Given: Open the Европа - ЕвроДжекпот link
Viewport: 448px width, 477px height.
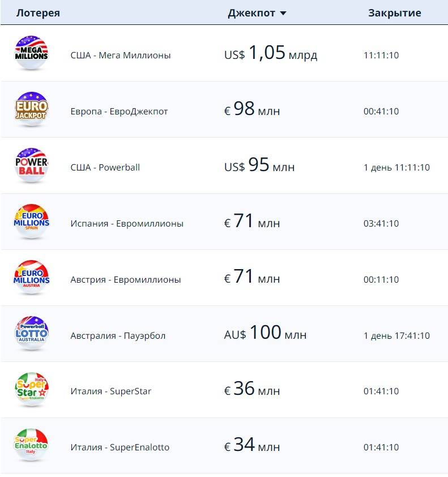Looking at the screenshot, I should click(x=119, y=112).
